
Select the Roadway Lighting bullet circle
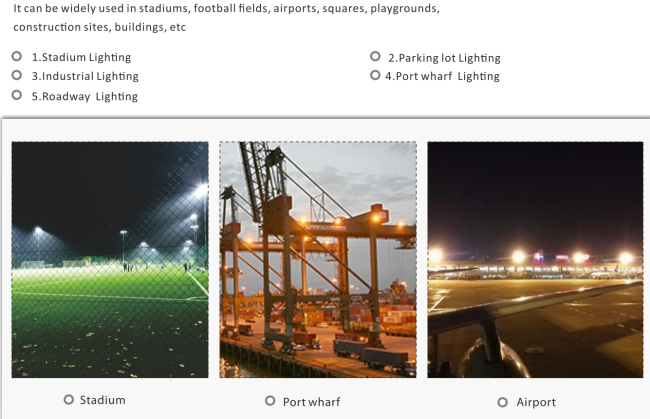(x=17, y=95)
